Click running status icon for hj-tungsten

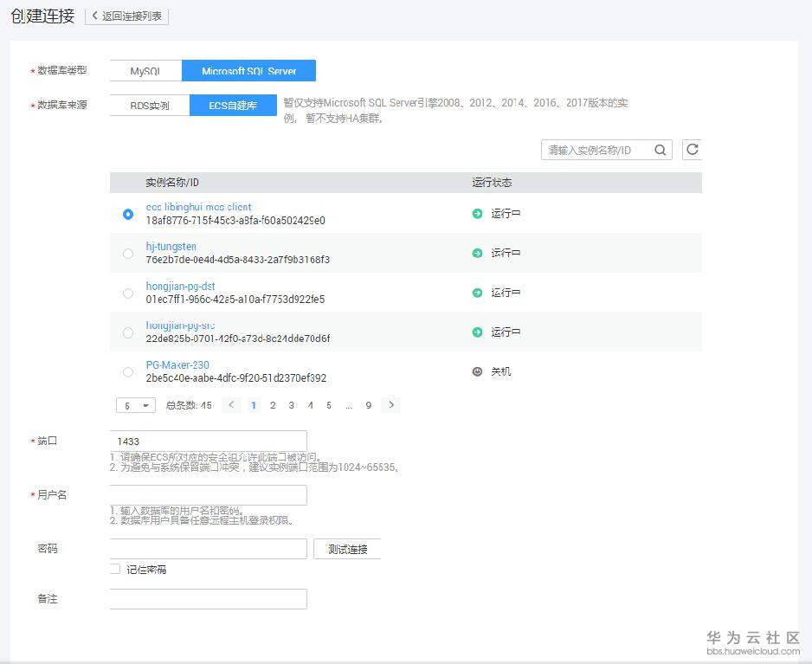tap(477, 254)
